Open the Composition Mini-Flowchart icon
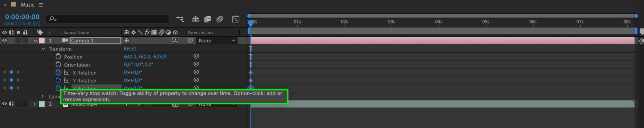 tap(180, 19)
